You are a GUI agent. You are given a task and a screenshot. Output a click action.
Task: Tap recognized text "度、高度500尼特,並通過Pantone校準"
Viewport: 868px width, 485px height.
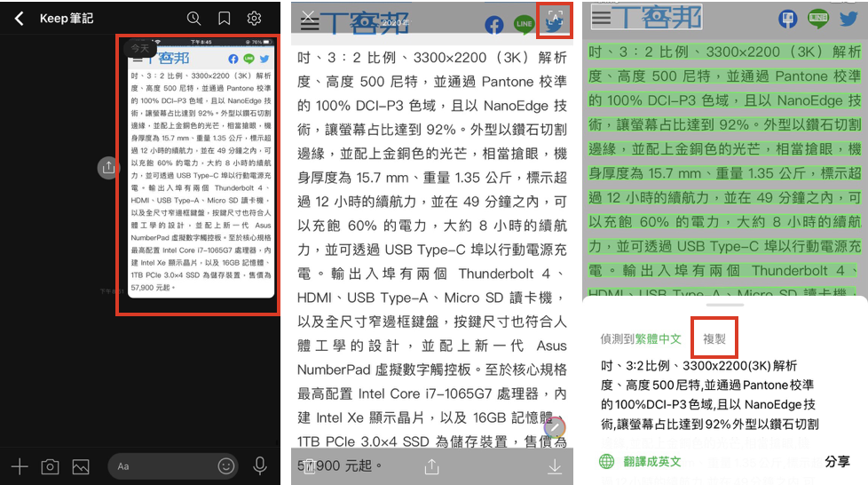707,386
